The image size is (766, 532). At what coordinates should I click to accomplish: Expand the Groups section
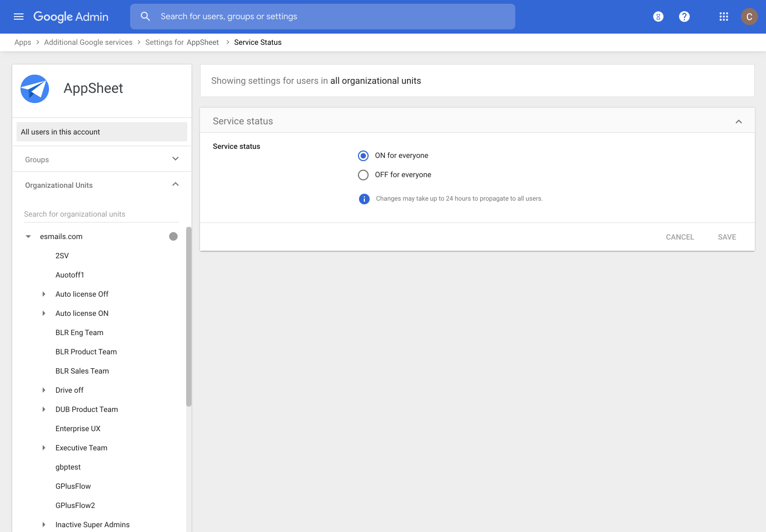175,159
